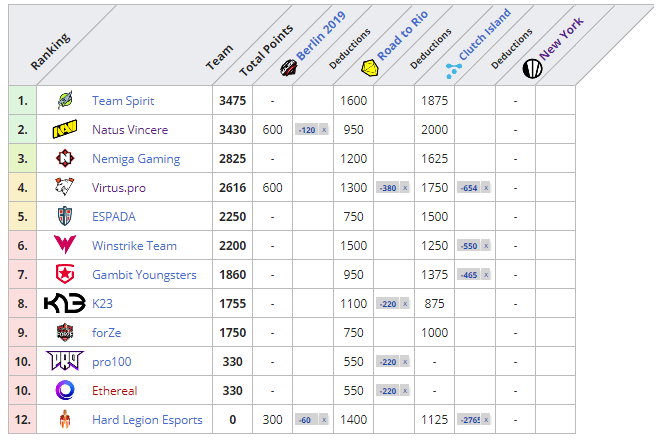Click the Team column header
Viewport: 659px width, 444px height.
pos(219,57)
